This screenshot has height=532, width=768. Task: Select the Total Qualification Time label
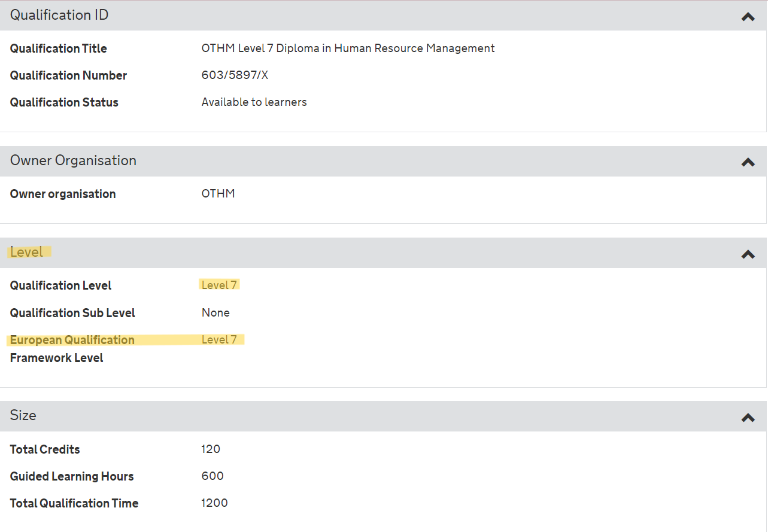point(74,503)
